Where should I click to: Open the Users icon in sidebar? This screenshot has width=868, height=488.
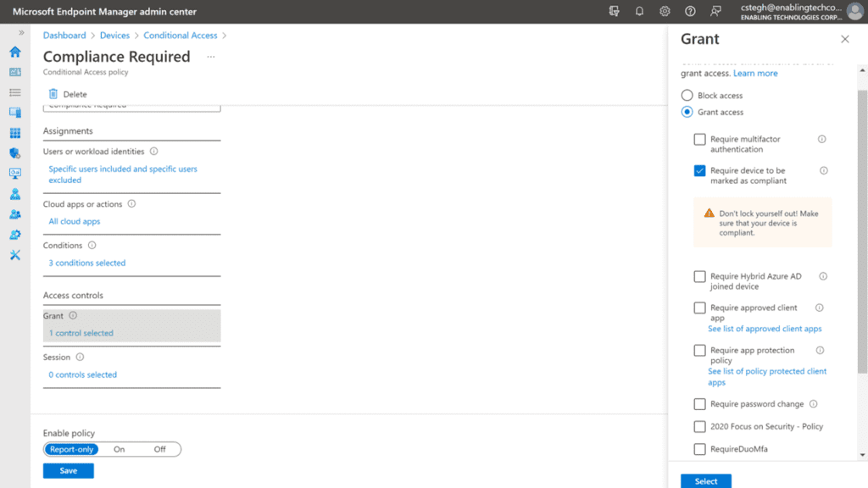click(15, 194)
